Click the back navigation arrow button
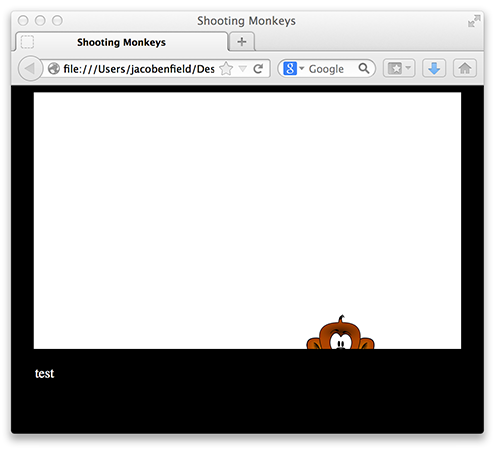Screen dimensions: 500x449 click(30, 69)
